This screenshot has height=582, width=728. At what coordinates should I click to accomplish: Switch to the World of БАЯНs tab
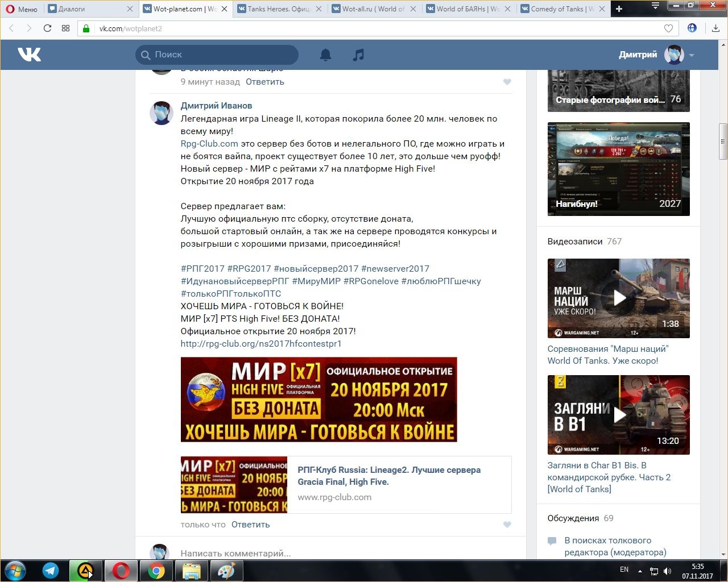[468, 9]
